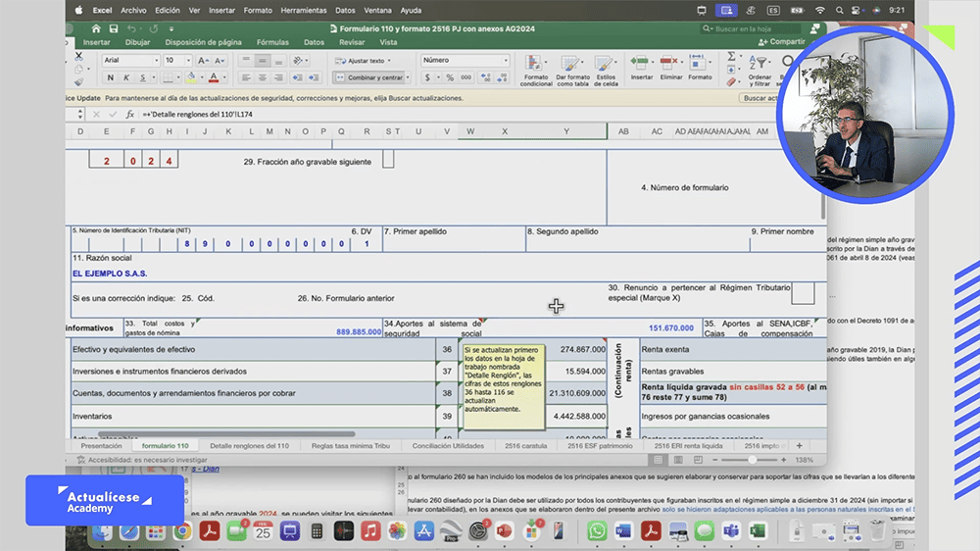Increase decimal places
Viewport: 980px width, 551px height.
point(486,77)
